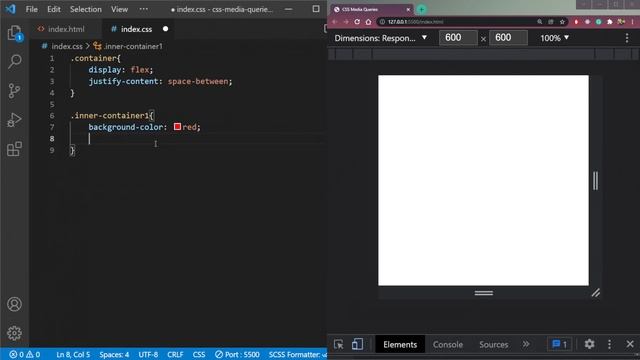Open the Extensions puzzle icon in browser
The height and width of the screenshot is (360, 640).
(609, 22)
